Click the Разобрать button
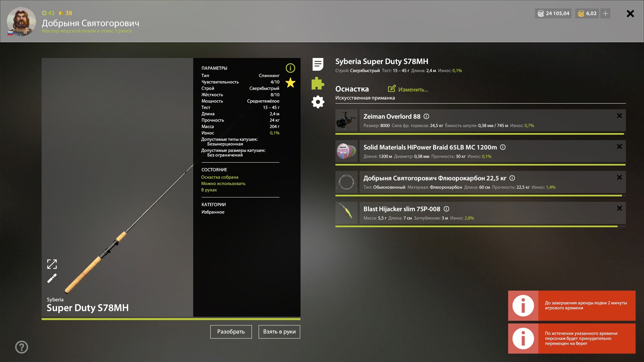The width and height of the screenshot is (644, 362). coord(231,332)
